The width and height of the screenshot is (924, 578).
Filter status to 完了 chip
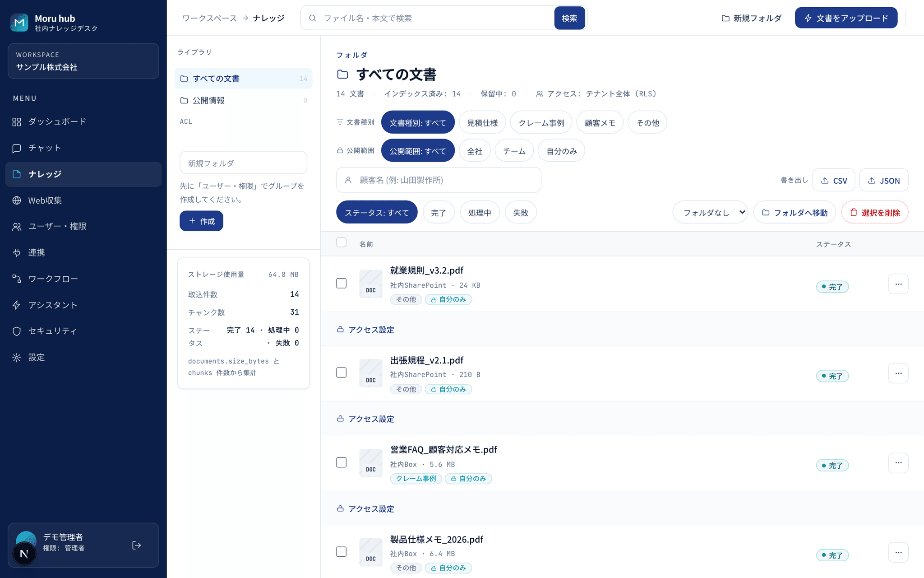(x=438, y=212)
